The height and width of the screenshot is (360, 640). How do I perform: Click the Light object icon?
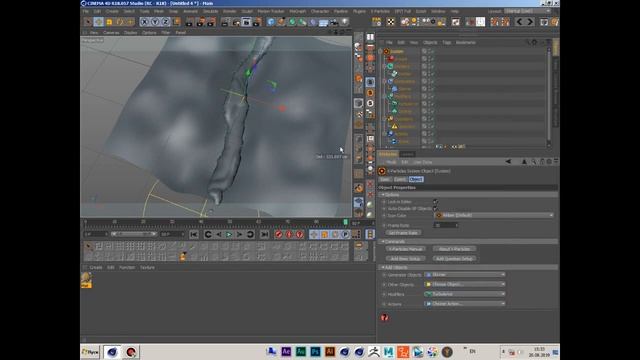pyautogui.click(x=344, y=22)
